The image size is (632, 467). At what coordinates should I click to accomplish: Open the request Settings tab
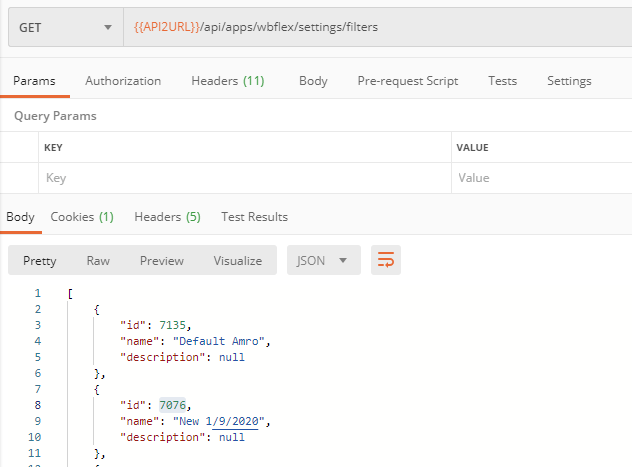point(569,81)
